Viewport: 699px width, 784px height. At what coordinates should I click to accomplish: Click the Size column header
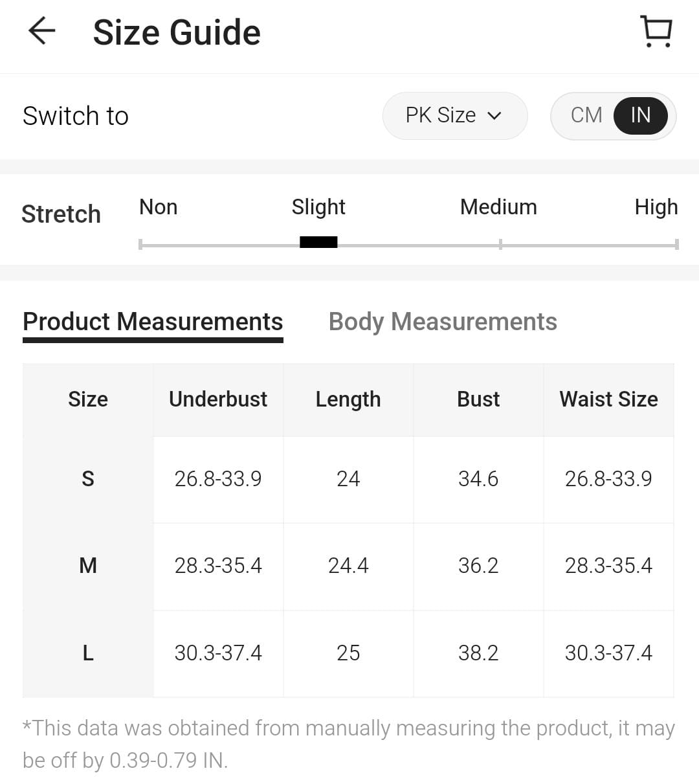(88, 399)
